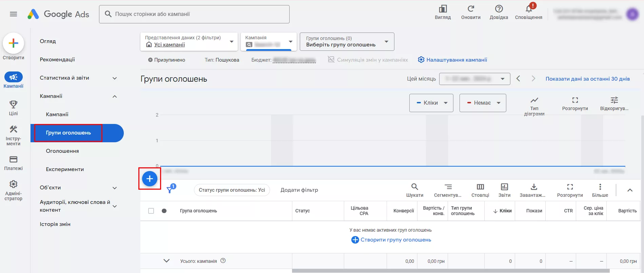This screenshot has width=644, height=273.
Task: Collapse Кампанії navigation section
Action: (115, 97)
